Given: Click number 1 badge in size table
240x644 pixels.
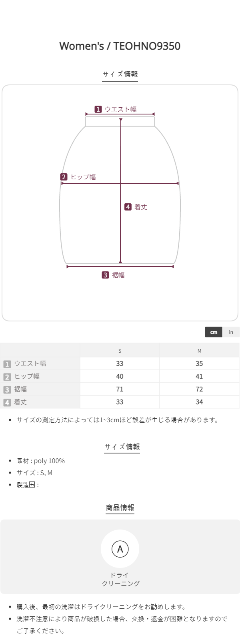Looking at the screenshot, I should pyautogui.click(x=7, y=364).
